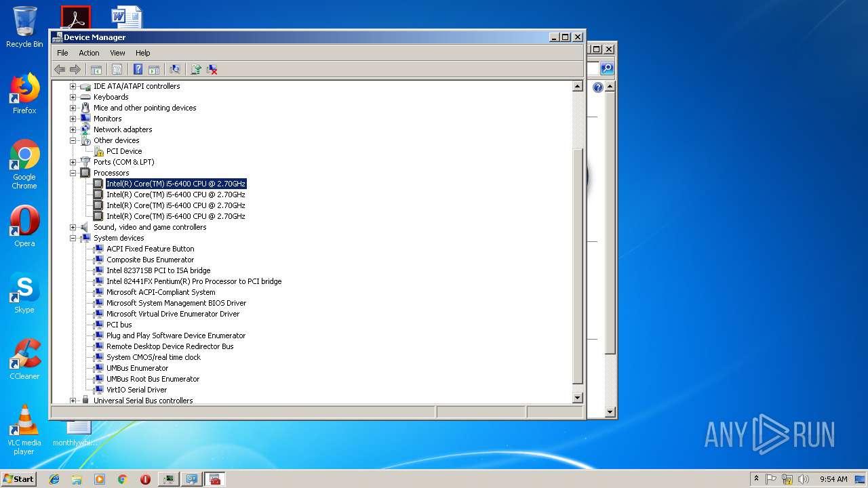Image resolution: width=868 pixels, height=488 pixels.
Task: Expand Sound, video and game controllers node
Action: tap(73, 227)
